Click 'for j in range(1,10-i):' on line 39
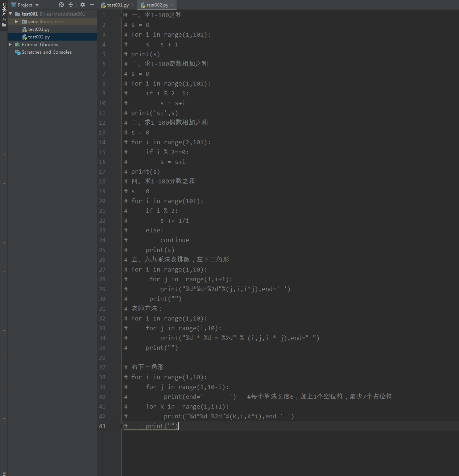459x476 pixels. pyautogui.click(x=187, y=387)
